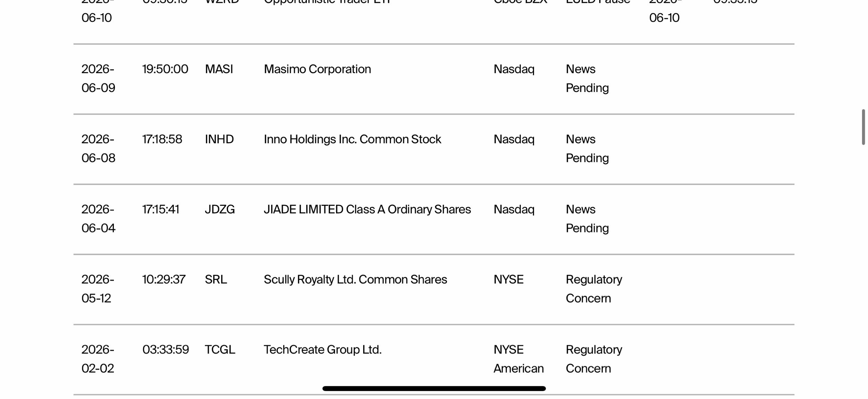This screenshot has width=868, height=399.
Task: Click Regulatory Concern reason for SRL
Action: pos(594,289)
